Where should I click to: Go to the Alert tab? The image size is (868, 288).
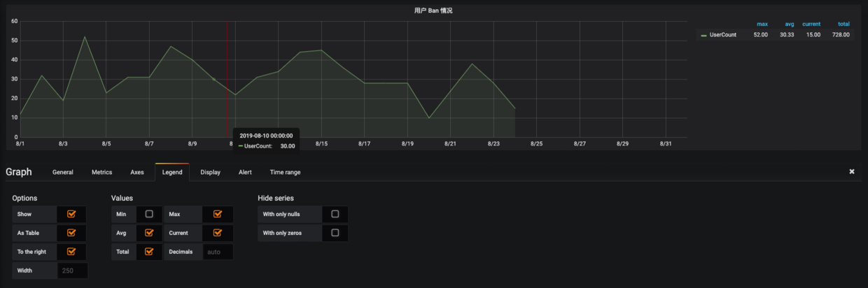click(x=245, y=172)
